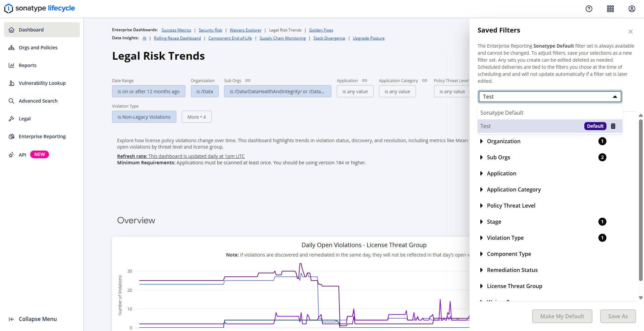Image resolution: width=644 pixels, height=331 pixels.
Task: Select the Legal Risk Trends dashboard tab
Action: (x=285, y=30)
